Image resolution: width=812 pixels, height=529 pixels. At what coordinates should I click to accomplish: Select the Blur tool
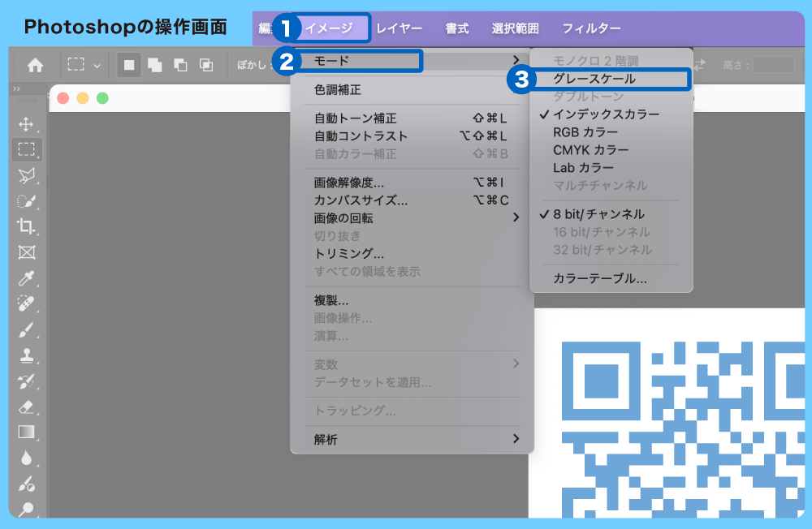(x=27, y=458)
